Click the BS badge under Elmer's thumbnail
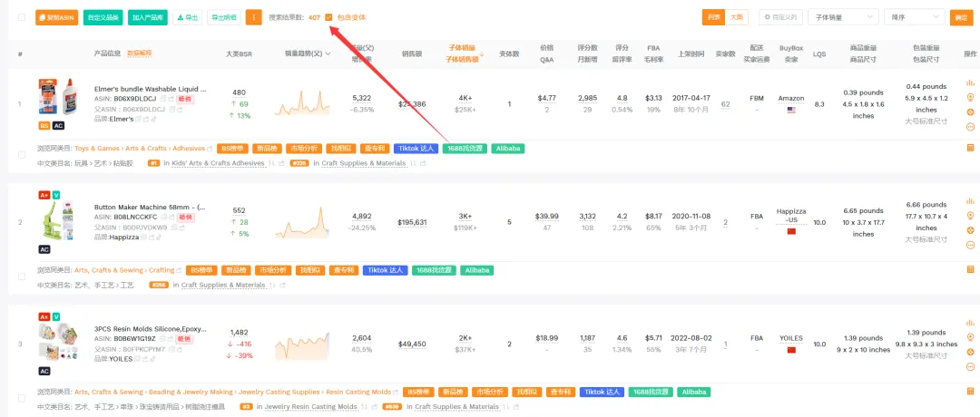 tap(44, 125)
